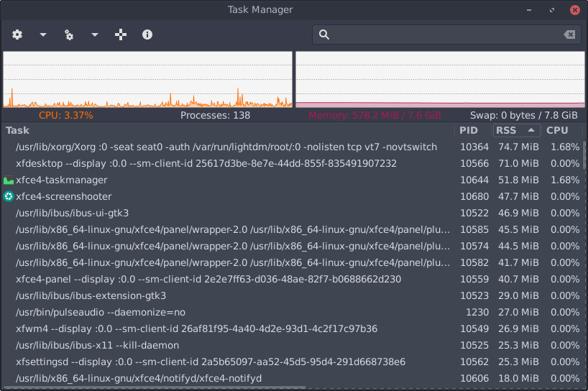The width and height of the screenshot is (588, 391).
Task: Expand the dropdown arrow beside settings gear
Action: (x=43, y=34)
